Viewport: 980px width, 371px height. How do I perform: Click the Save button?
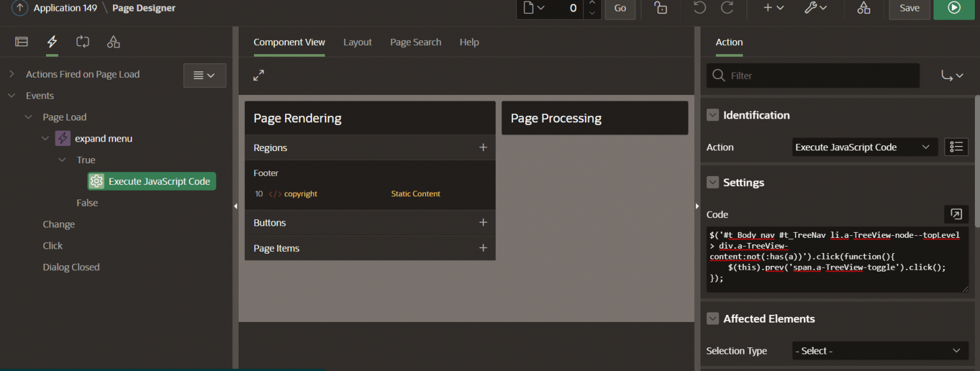pyautogui.click(x=909, y=9)
